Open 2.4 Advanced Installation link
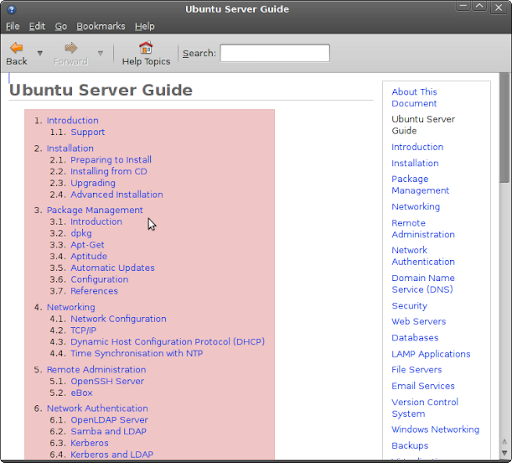Image resolution: width=512 pixels, height=463 pixels. [117, 194]
